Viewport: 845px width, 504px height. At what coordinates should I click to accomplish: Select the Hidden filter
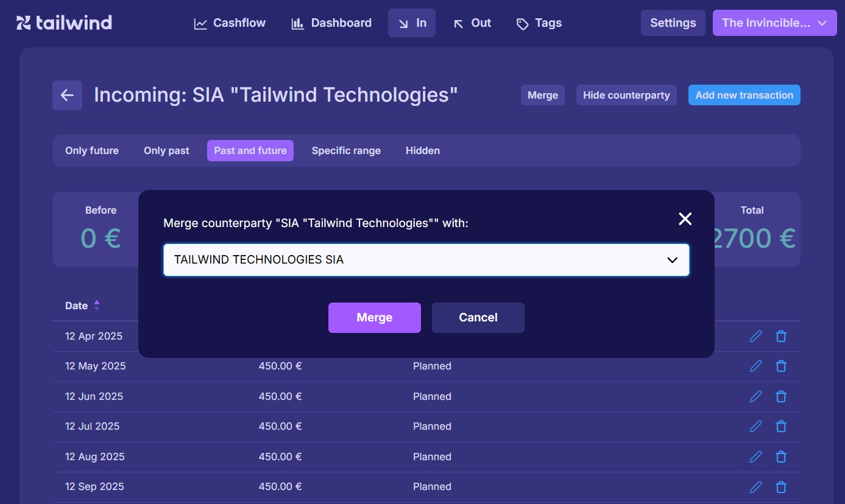click(x=423, y=150)
